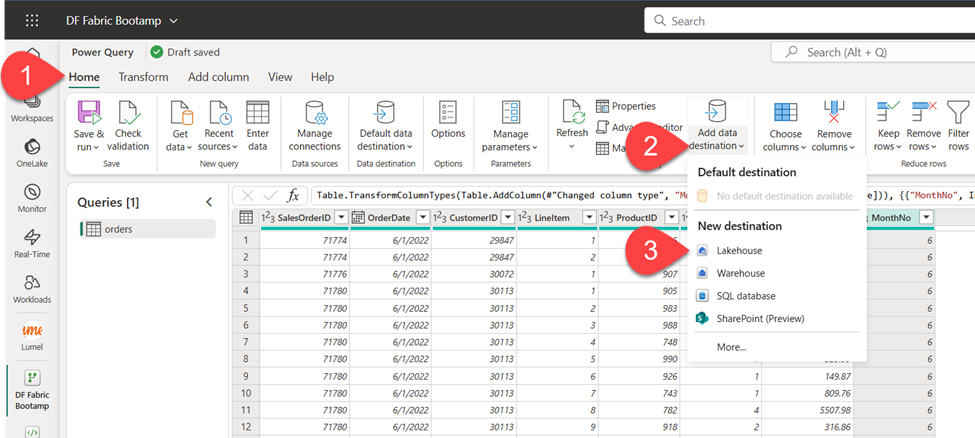Click the Enter data table icon
The image size is (975, 438).
tap(257, 112)
